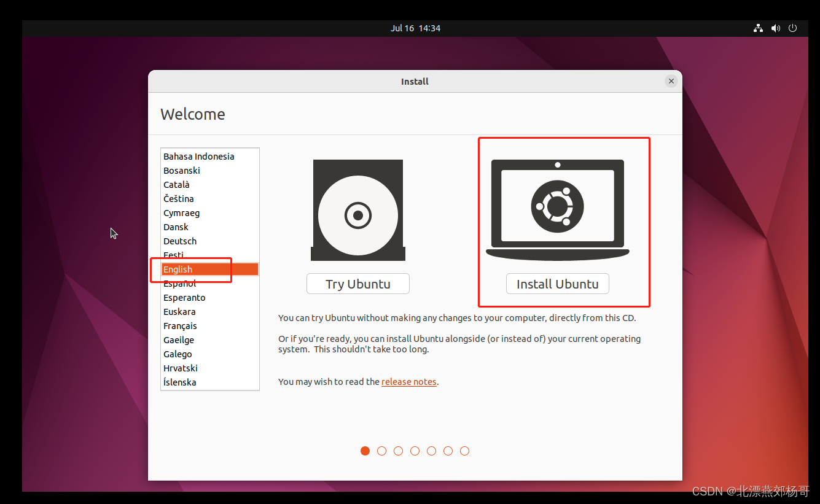820x504 pixels.
Task: Select Euskara in the language list
Action: coord(210,312)
